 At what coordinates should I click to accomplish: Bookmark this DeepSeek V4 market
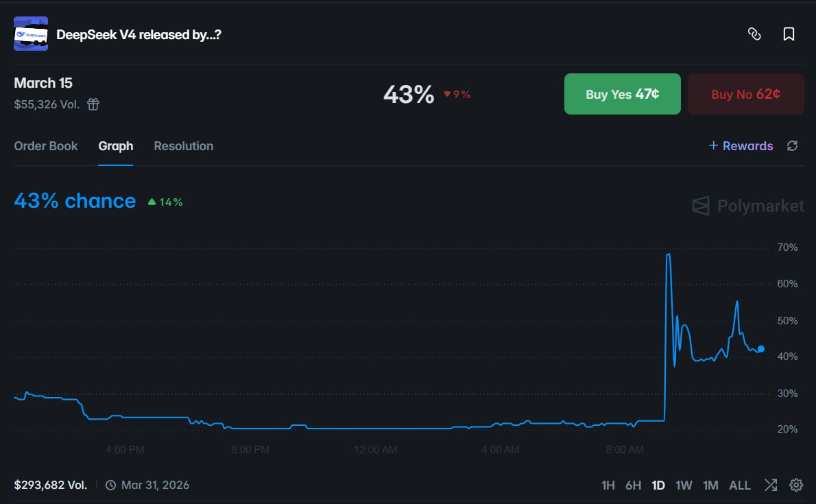787,34
